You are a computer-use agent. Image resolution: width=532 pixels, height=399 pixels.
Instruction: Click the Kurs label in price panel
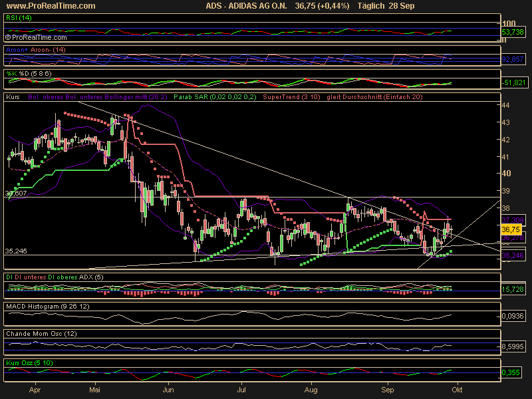tap(13, 97)
